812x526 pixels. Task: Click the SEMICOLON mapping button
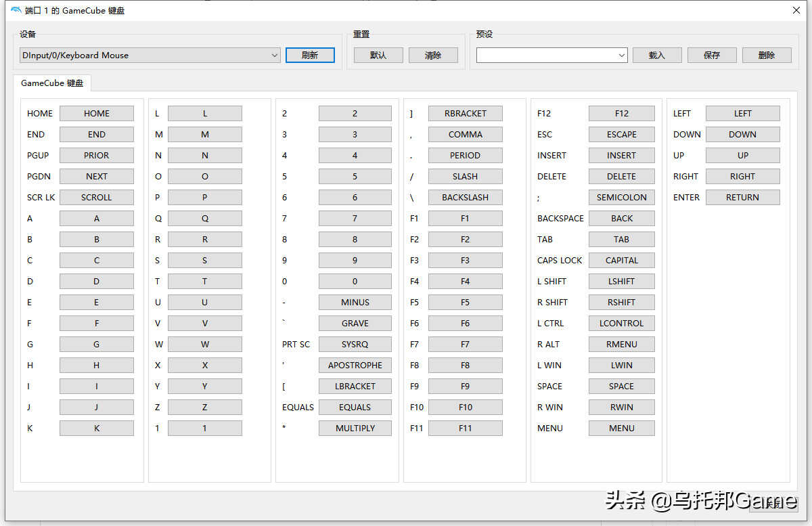pyautogui.click(x=622, y=198)
